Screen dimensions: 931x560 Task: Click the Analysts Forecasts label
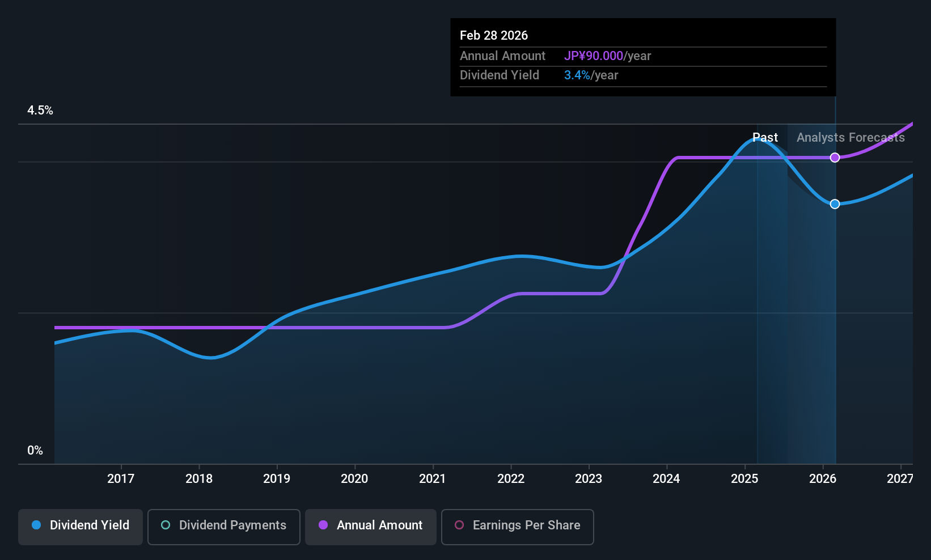point(850,138)
